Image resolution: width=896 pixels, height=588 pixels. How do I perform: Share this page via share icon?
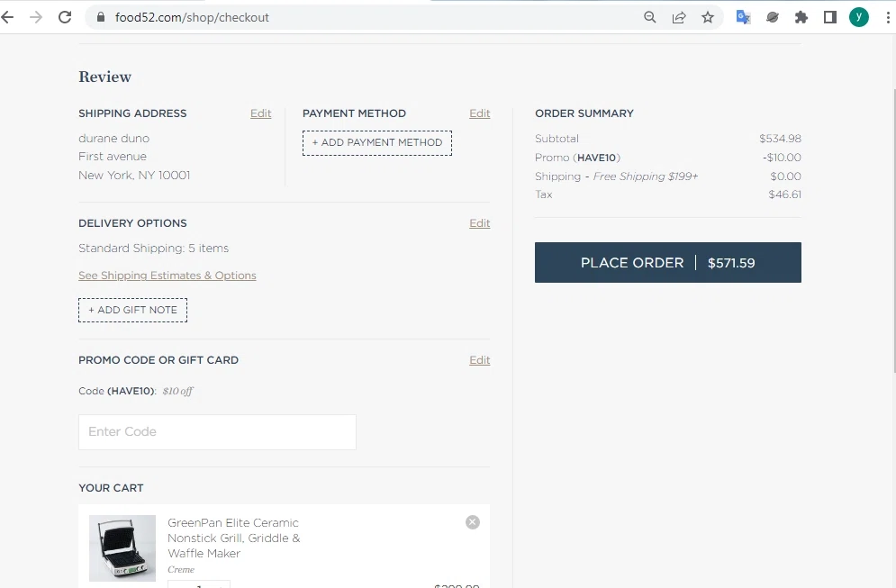[679, 17]
